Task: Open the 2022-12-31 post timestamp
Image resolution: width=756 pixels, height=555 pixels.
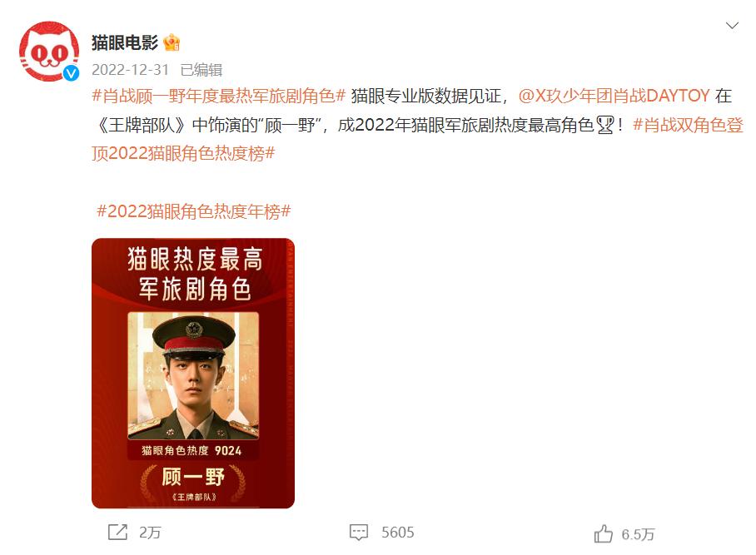Action: (130, 70)
